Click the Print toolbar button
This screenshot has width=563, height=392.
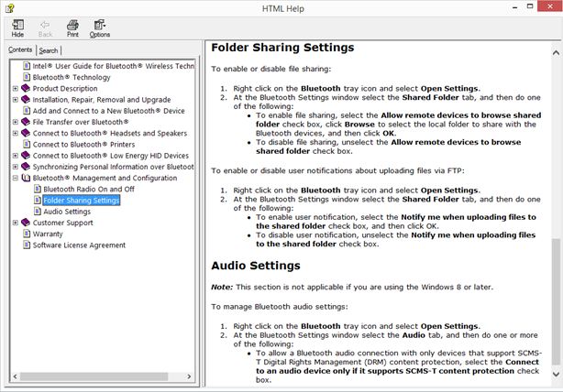coord(72,28)
